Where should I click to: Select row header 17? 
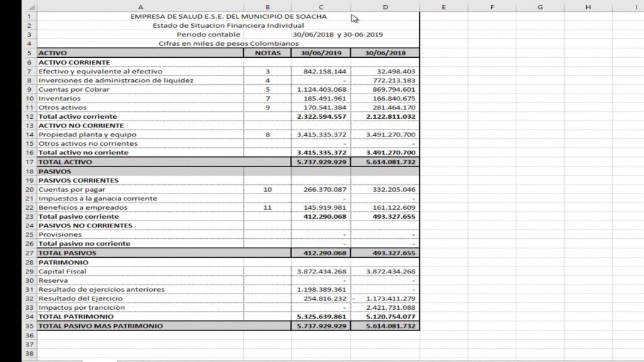30,162
